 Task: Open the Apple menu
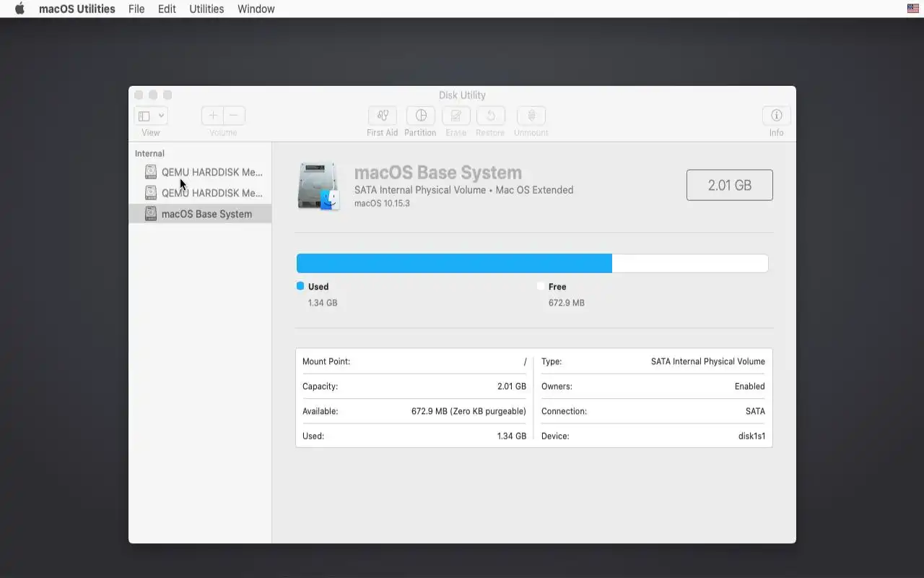(19, 9)
